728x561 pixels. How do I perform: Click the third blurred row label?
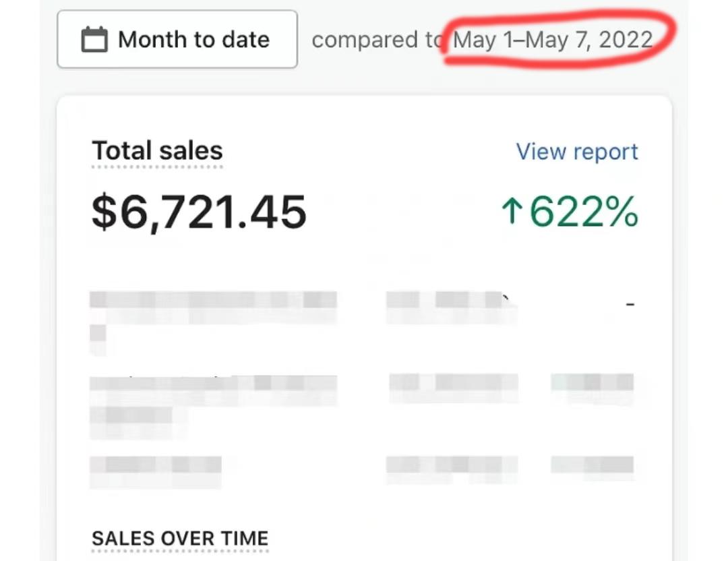coord(156,465)
